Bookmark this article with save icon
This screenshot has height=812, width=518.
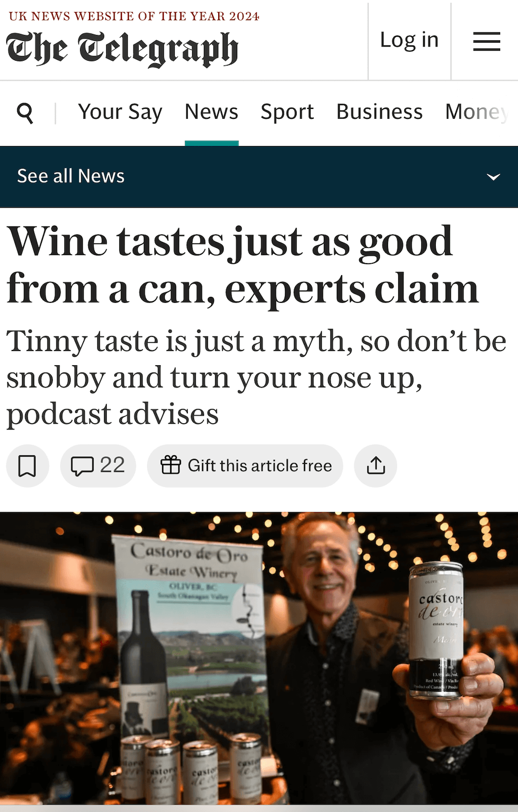coord(27,466)
